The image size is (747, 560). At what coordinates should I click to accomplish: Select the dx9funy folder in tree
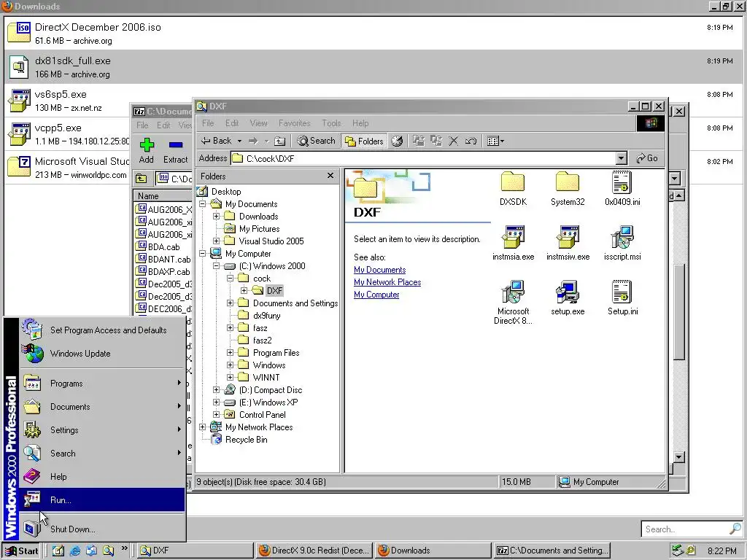click(266, 316)
